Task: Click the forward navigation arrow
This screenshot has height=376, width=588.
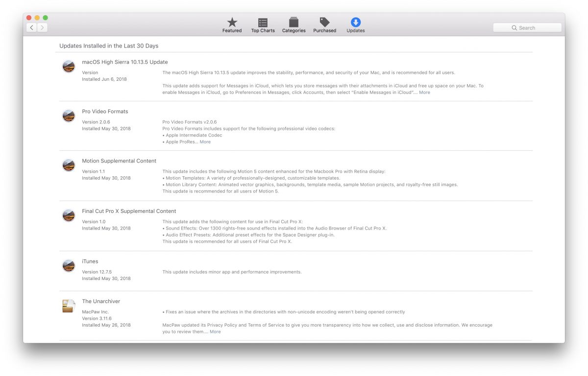Action: click(43, 27)
